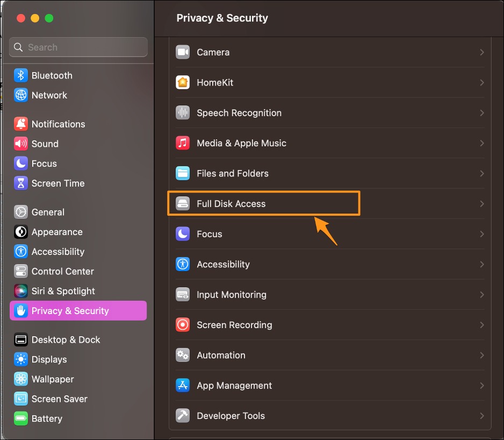Screen dimensions: 504x440
Task: Click the Media & Apple Music icon
Action: (x=183, y=143)
